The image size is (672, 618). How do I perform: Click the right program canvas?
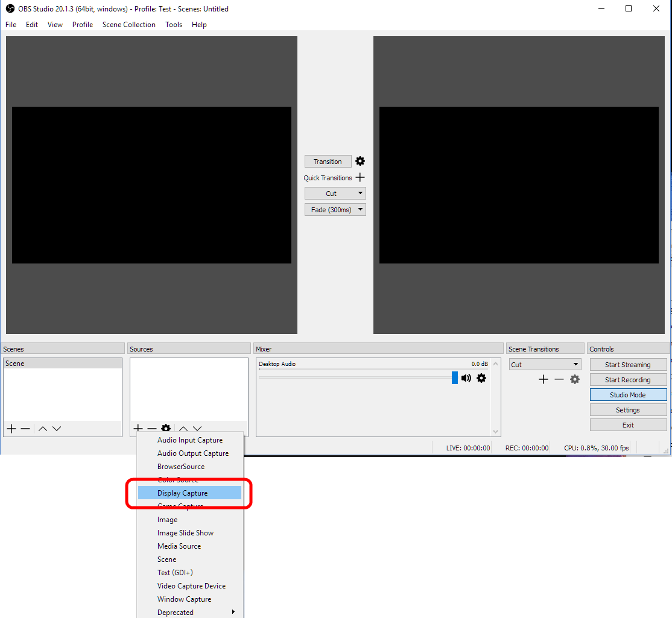[x=519, y=185]
